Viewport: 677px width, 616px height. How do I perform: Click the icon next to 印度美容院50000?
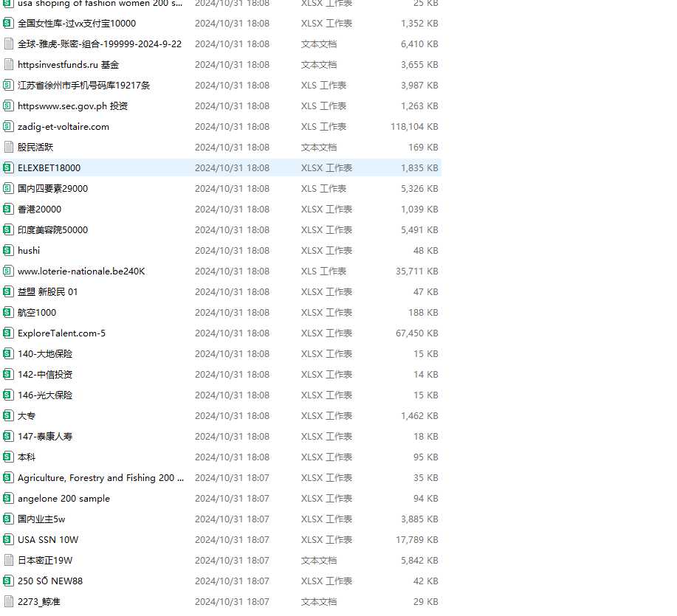[8, 230]
